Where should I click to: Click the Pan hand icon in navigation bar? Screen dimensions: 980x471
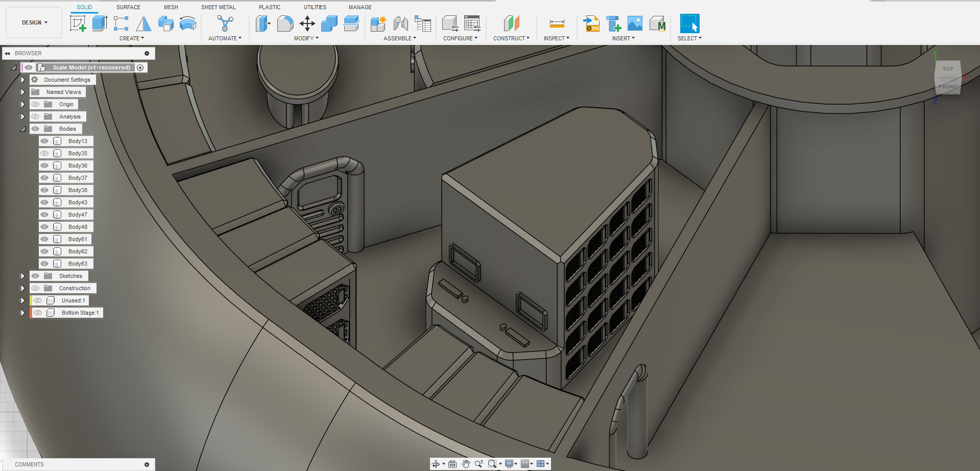466,464
